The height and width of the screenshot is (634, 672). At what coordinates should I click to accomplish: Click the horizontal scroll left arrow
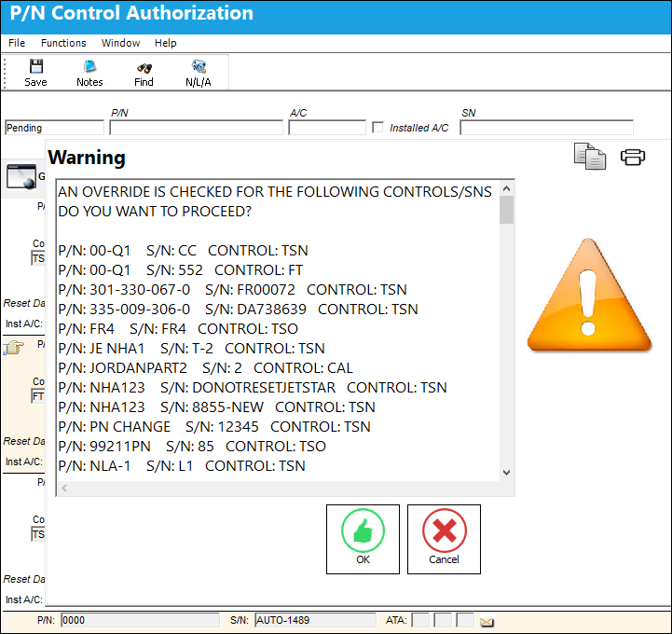(x=64, y=488)
